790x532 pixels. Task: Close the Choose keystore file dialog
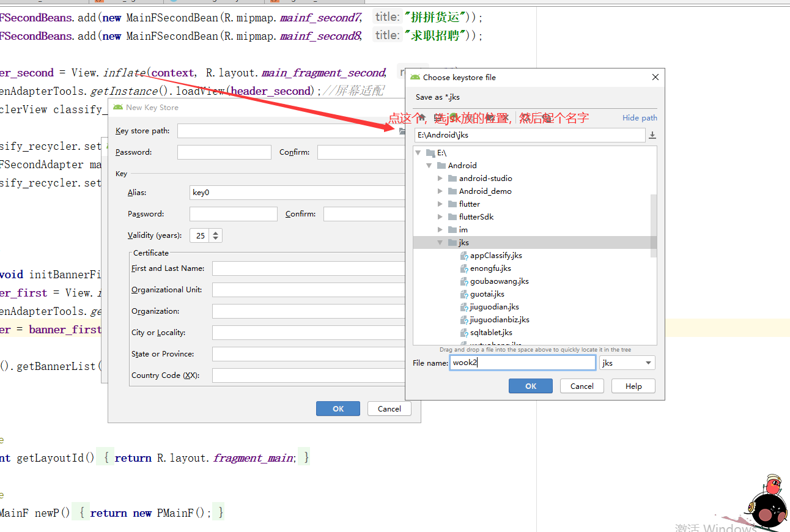(x=655, y=78)
